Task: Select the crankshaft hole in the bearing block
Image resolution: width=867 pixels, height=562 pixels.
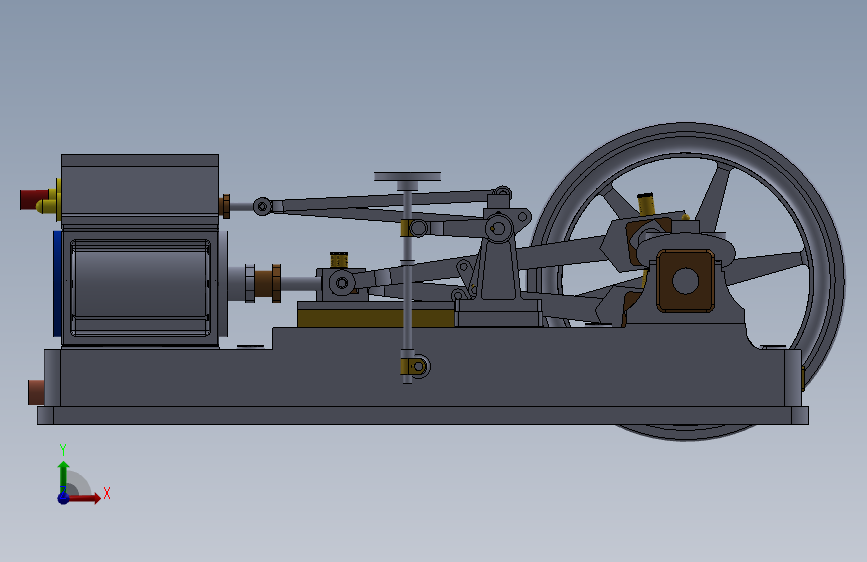Action: click(686, 281)
